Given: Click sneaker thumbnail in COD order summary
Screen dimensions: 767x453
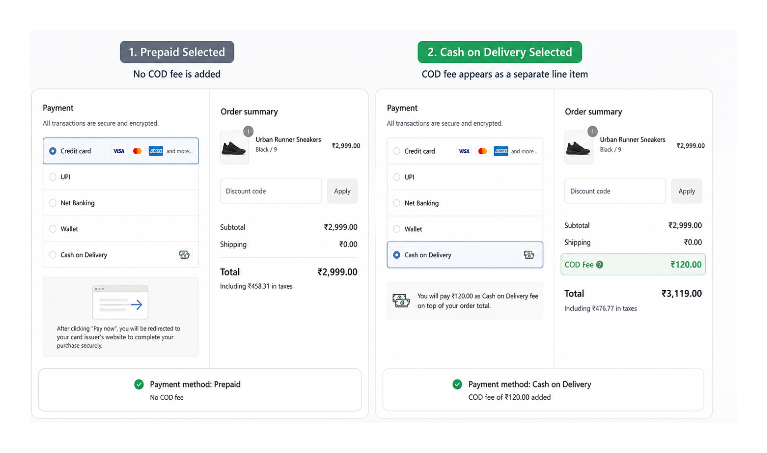Looking at the screenshot, I should (x=578, y=147).
